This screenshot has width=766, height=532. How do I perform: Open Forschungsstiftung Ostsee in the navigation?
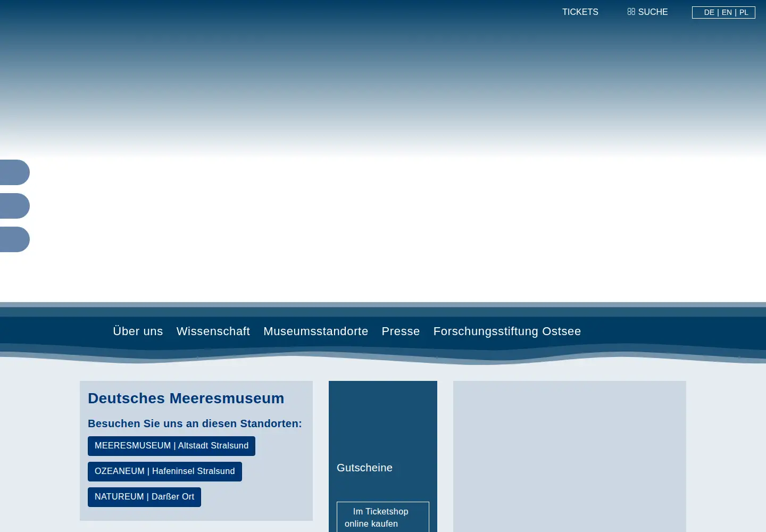(507, 331)
